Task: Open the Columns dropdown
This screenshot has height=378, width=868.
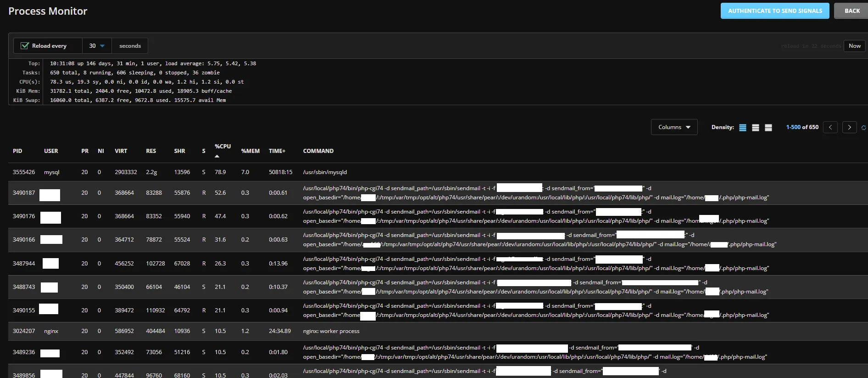Action: [674, 127]
